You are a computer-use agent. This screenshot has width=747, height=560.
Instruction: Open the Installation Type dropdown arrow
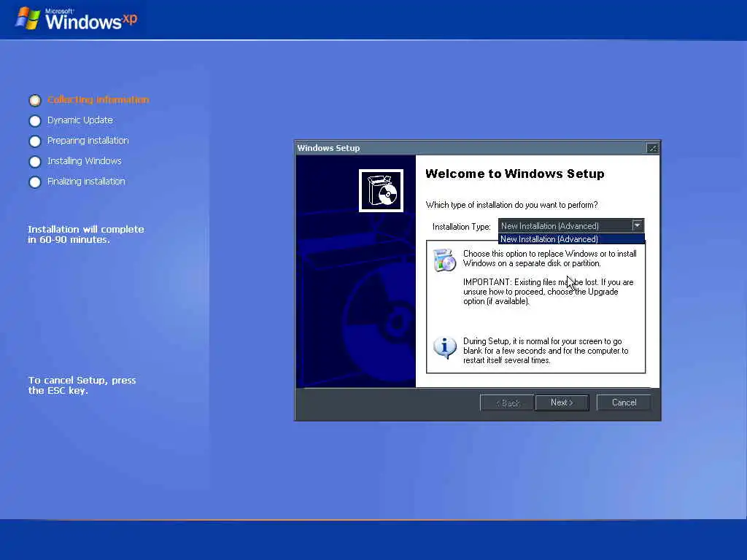tap(637, 225)
